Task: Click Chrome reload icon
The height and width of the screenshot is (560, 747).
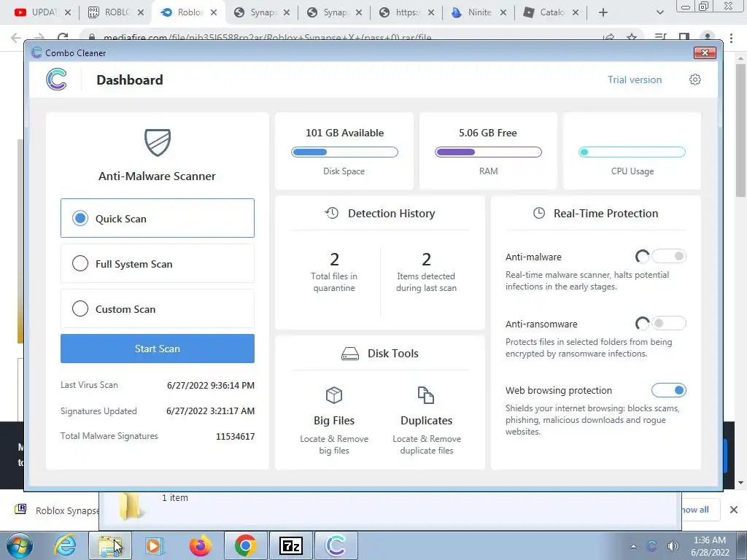Action: [63, 37]
